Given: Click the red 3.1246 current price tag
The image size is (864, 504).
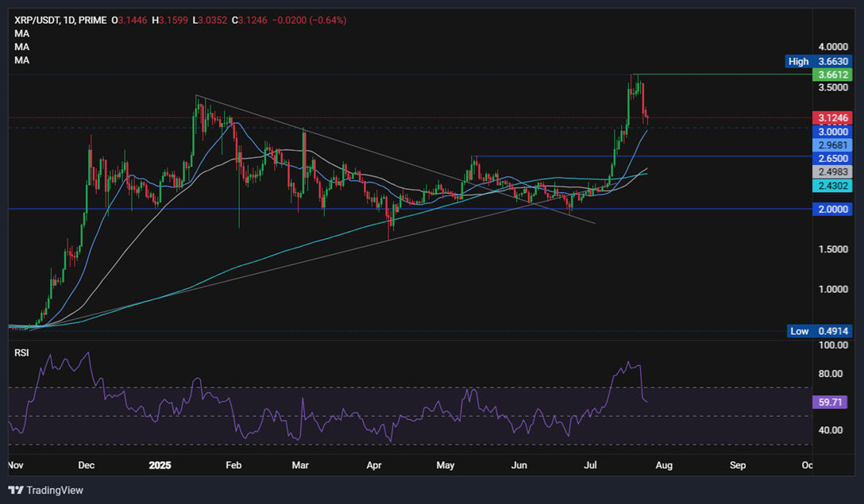Looking at the screenshot, I should pyautogui.click(x=832, y=118).
